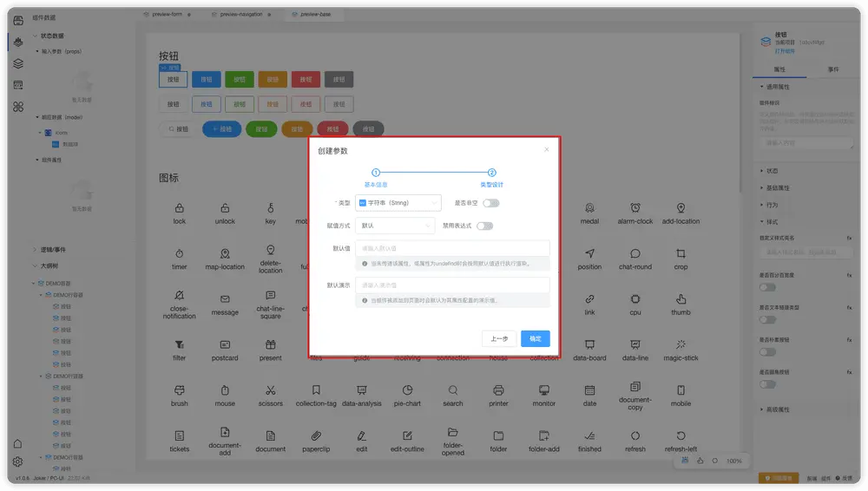The height and width of the screenshot is (491, 868).
Task: Select the pie-chart icon
Action: pos(407,390)
